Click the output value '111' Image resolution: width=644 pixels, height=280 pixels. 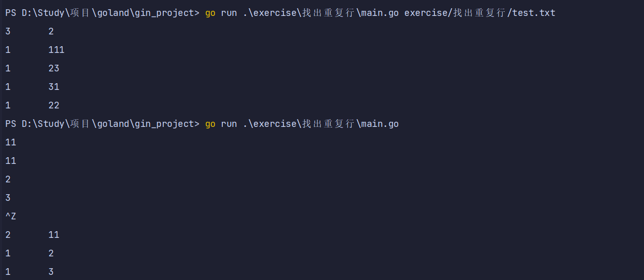[56, 50]
